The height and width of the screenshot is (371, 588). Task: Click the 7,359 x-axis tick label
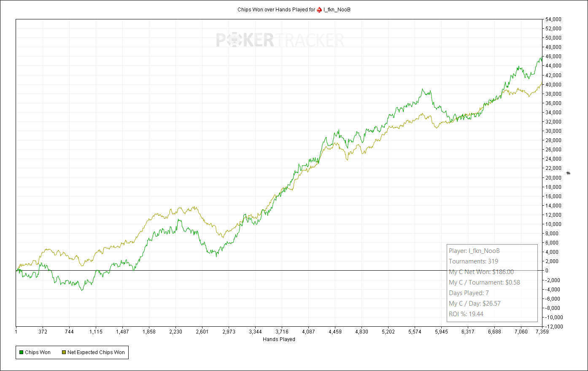(x=542, y=332)
